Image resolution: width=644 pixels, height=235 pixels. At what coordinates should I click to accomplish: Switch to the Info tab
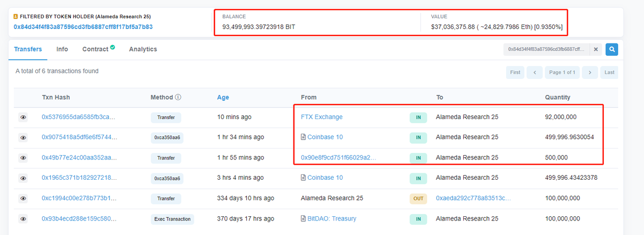coord(62,49)
